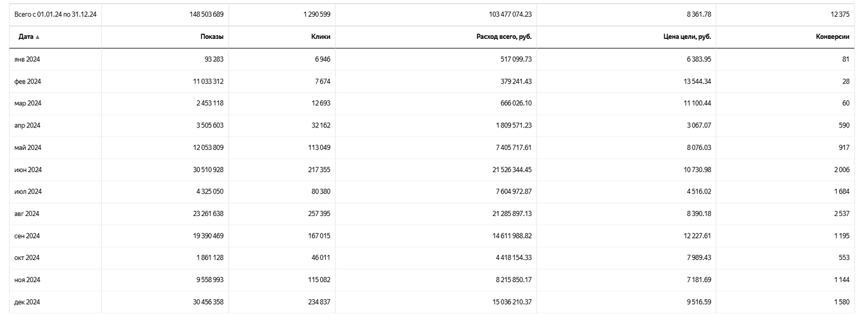The image size is (868, 322).
Task: Click ноя 2024 goal price value 7 181.69
Action: pos(697,280)
